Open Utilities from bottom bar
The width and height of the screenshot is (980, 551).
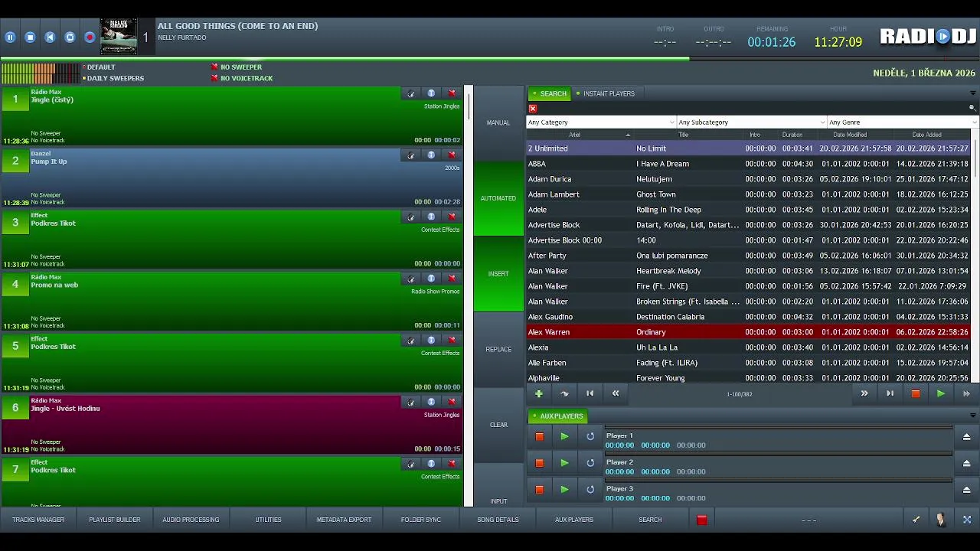[268, 520]
